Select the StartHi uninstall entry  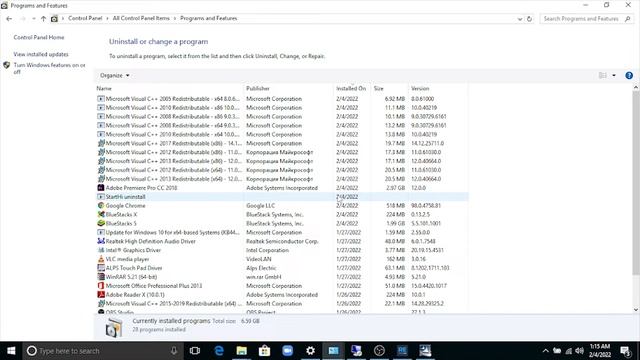coord(282,197)
